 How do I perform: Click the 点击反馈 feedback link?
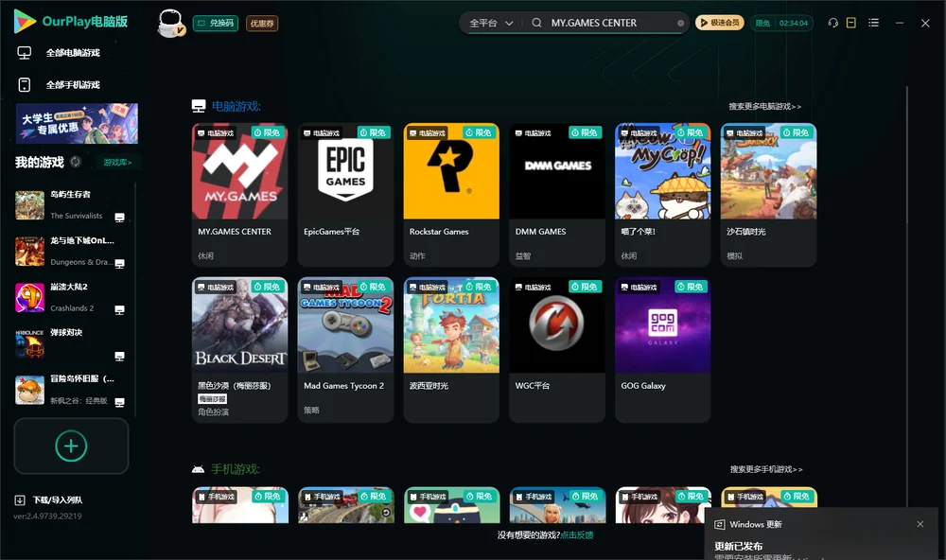click(x=577, y=535)
